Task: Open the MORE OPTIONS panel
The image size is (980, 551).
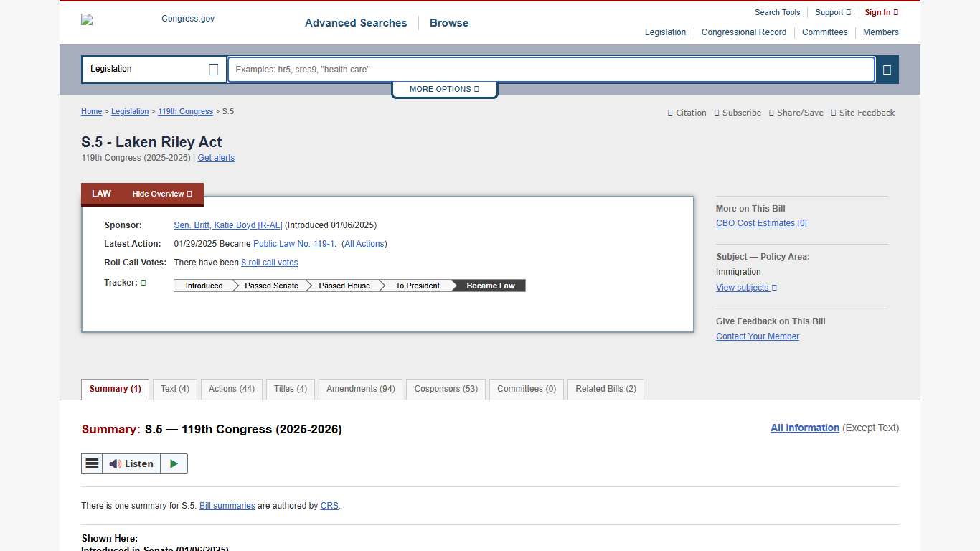Action: point(444,89)
